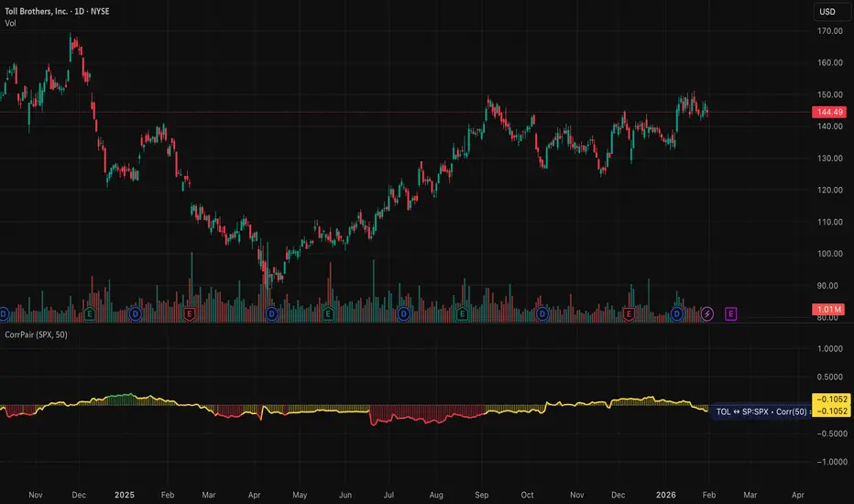The width and height of the screenshot is (854, 504).
Task: Click the red earnings marker near December 2025
Action: (x=629, y=313)
